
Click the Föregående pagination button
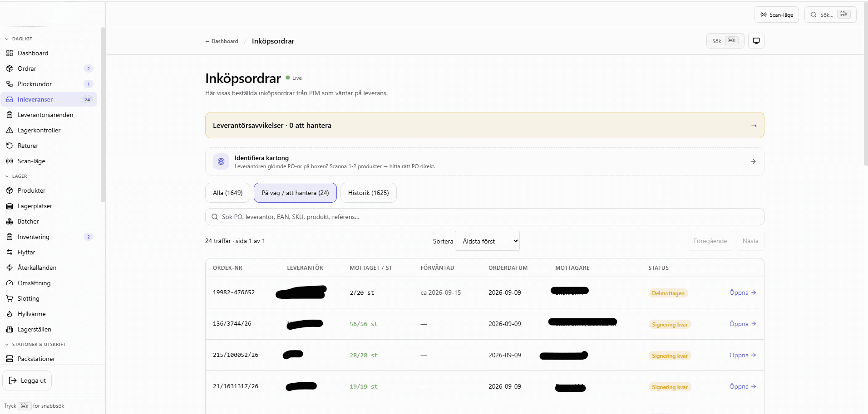(x=710, y=241)
